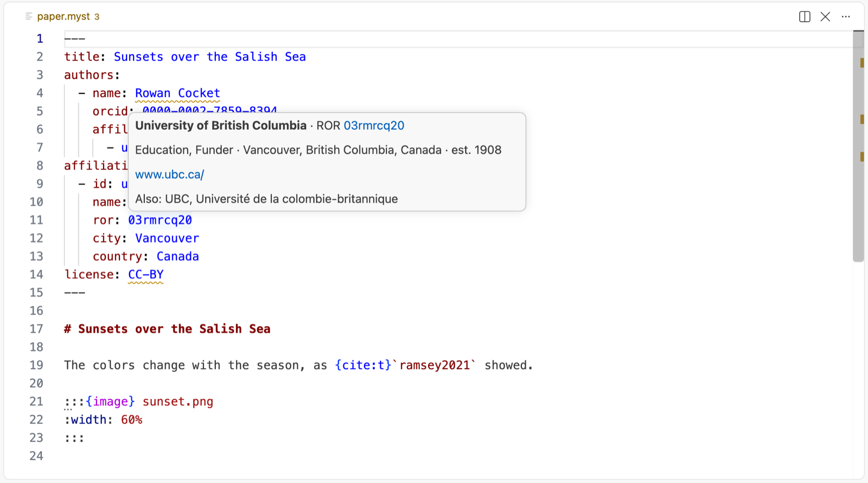This screenshot has height=483, width=868.
Task: Click the sunset.png file name
Action: pos(177,402)
